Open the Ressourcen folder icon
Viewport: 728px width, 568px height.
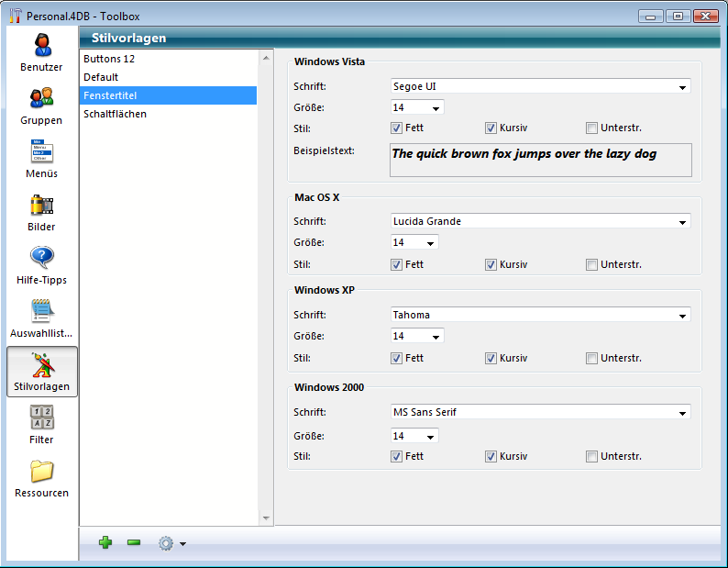(x=41, y=472)
